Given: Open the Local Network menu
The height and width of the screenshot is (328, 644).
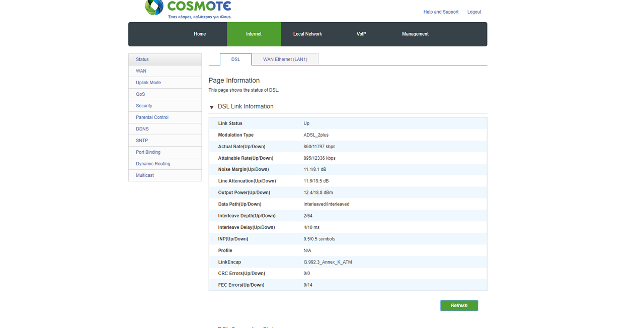Looking at the screenshot, I should tap(307, 34).
